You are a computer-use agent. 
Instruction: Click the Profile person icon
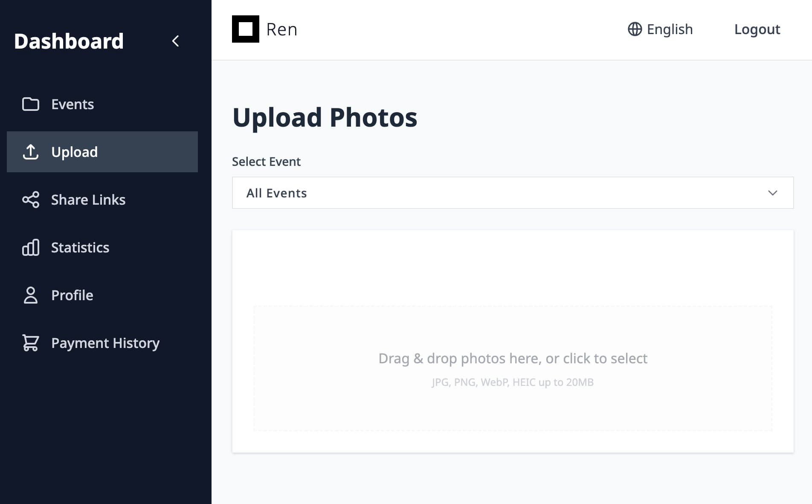[x=31, y=295]
